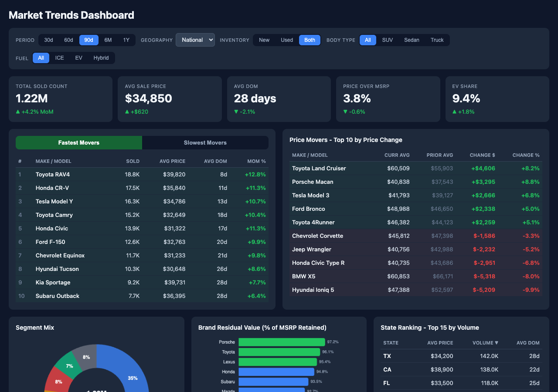This screenshot has height=392, width=558.
Task: Enable the Hybrid fuel filter
Action: [100, 57]
